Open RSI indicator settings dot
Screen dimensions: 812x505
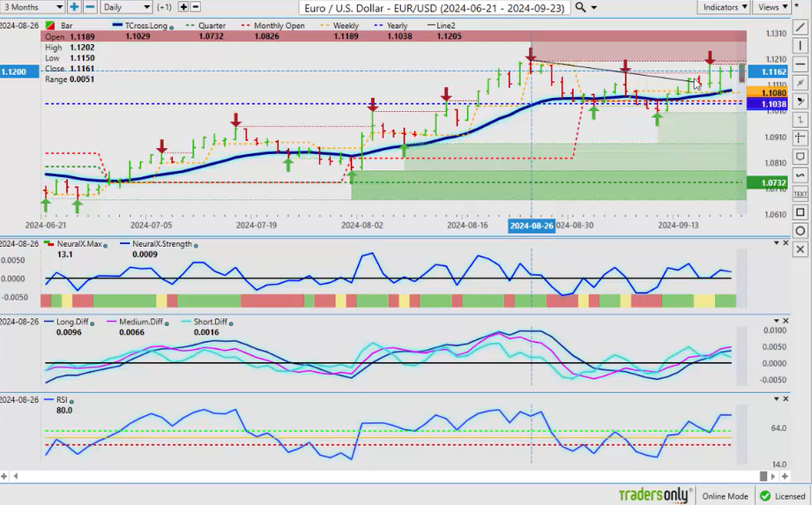point(71,401)
